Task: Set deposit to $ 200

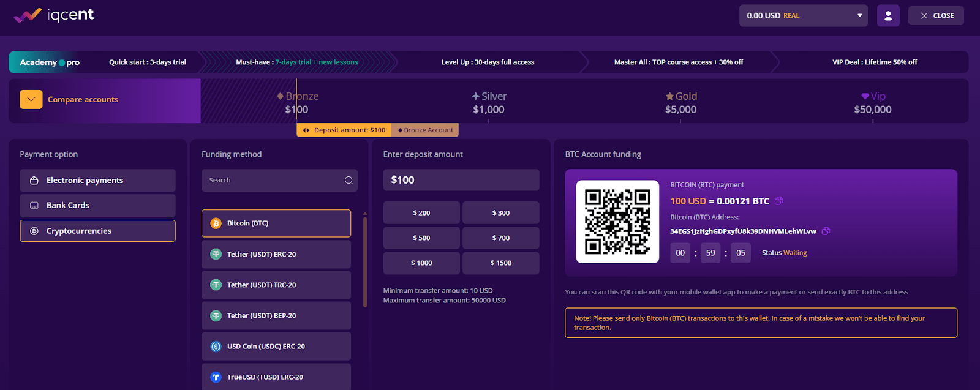Action: (421, 213)
